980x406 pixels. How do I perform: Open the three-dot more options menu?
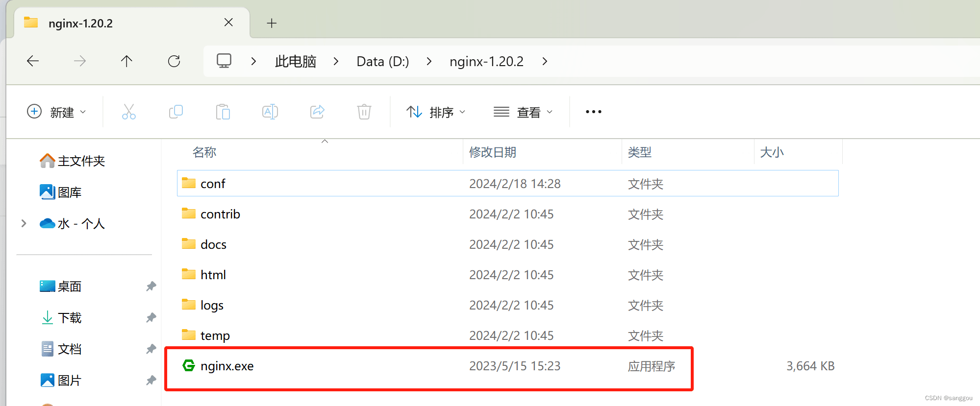click(593, 112)
